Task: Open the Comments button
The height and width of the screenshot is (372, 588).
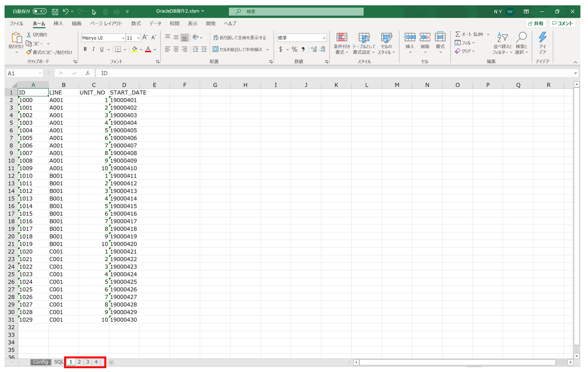Action: [x=562, y=24]
